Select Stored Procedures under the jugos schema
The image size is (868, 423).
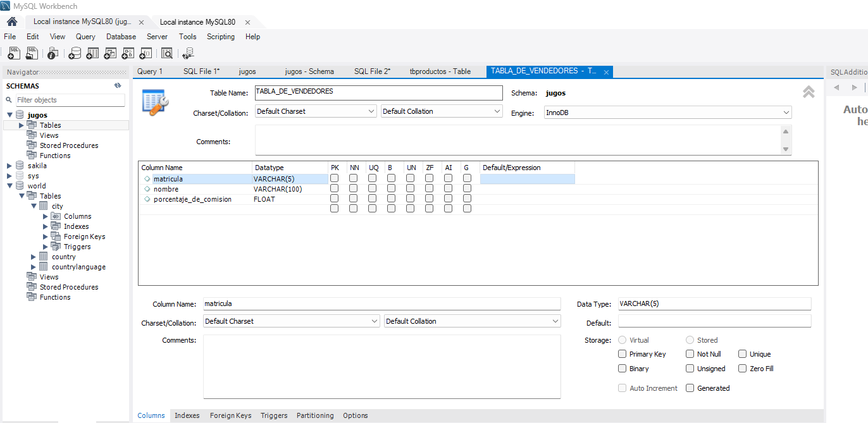tap(69, 145)
